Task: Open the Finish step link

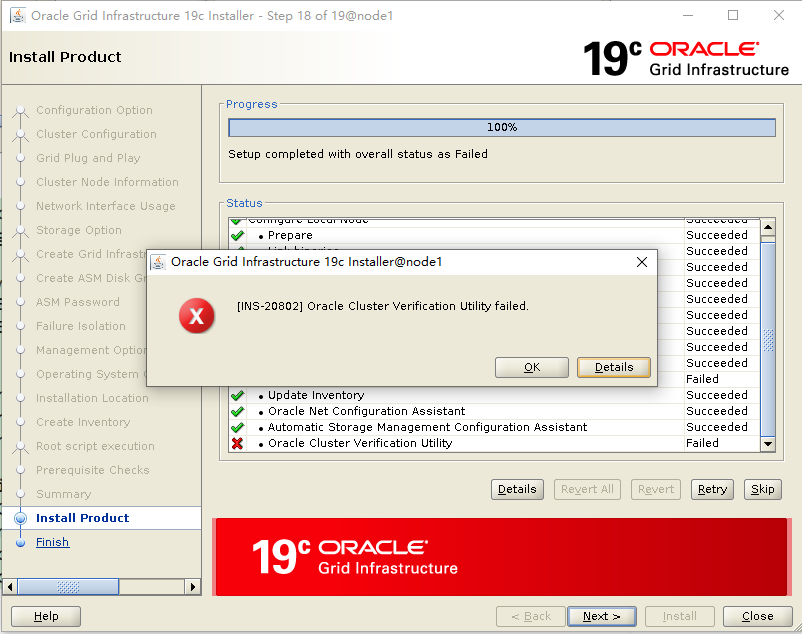Action: coord(52,542)
